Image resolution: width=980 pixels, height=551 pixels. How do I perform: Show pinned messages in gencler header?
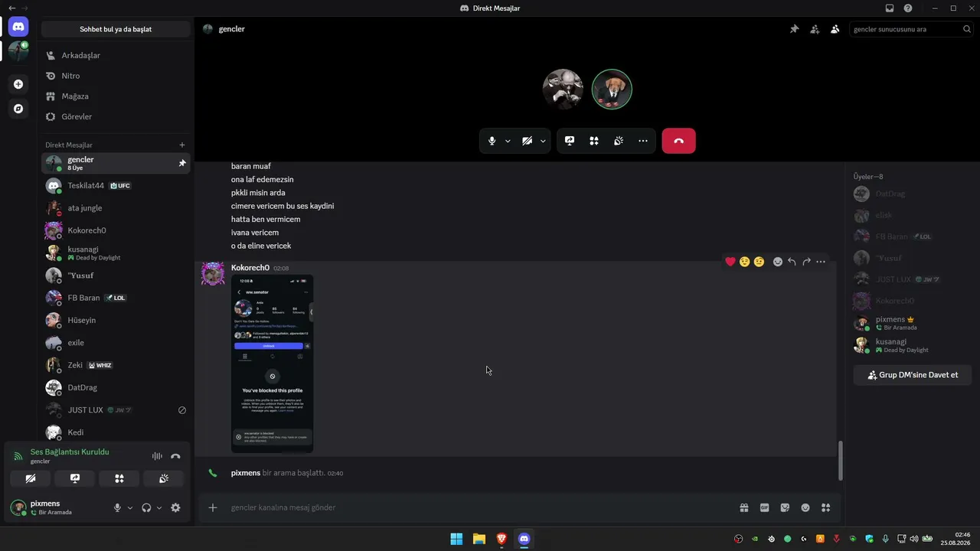point(794,29)
